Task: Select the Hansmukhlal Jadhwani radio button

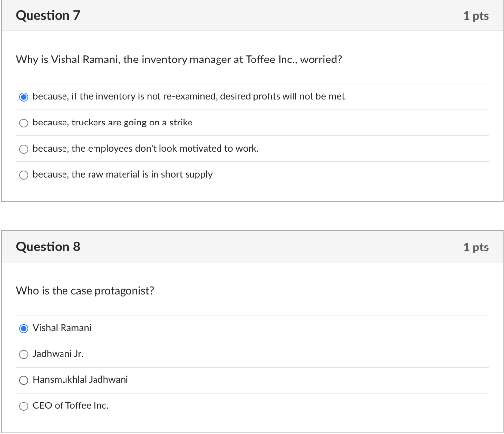Action: coord(24,380)
